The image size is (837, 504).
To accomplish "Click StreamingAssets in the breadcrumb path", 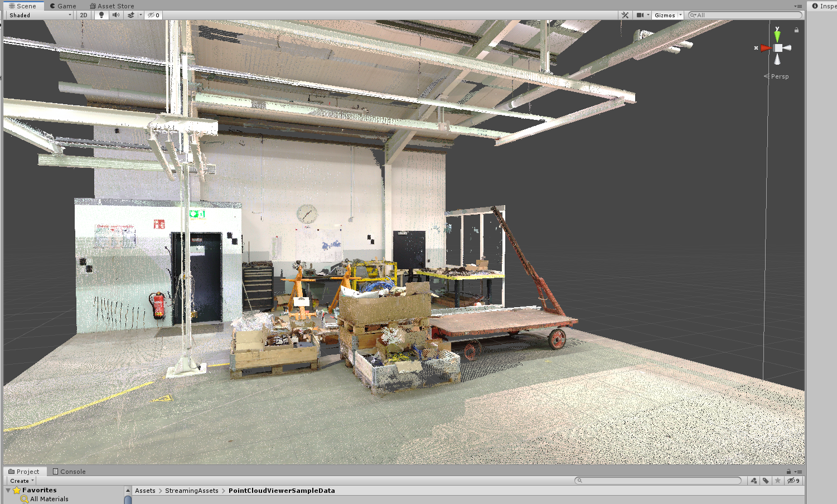I will [191, 491].
